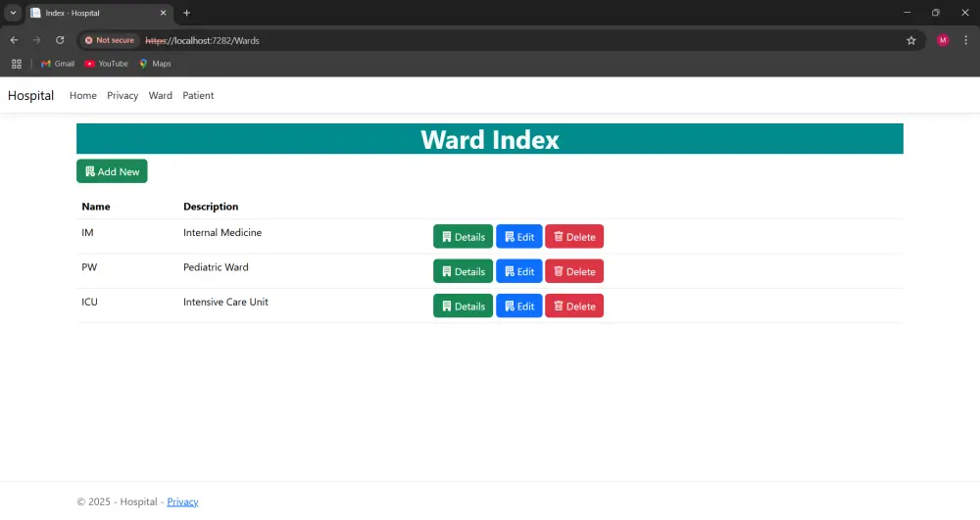Open the Ward nav item
Viewport: 980px width, 520px height.
161,96
